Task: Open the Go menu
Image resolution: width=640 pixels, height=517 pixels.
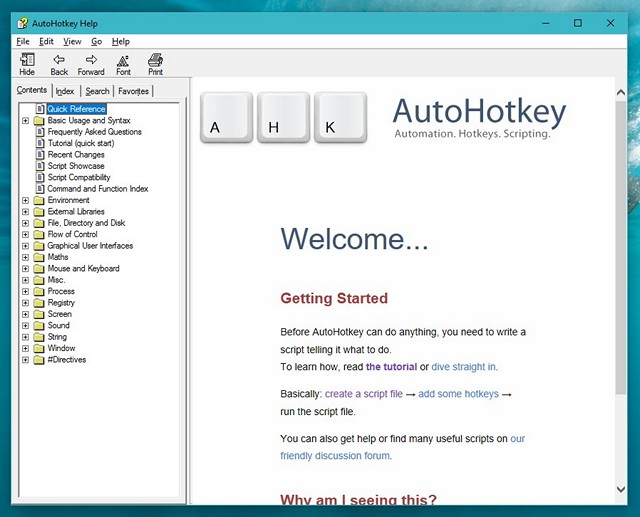Action: [x=96, y=42]
